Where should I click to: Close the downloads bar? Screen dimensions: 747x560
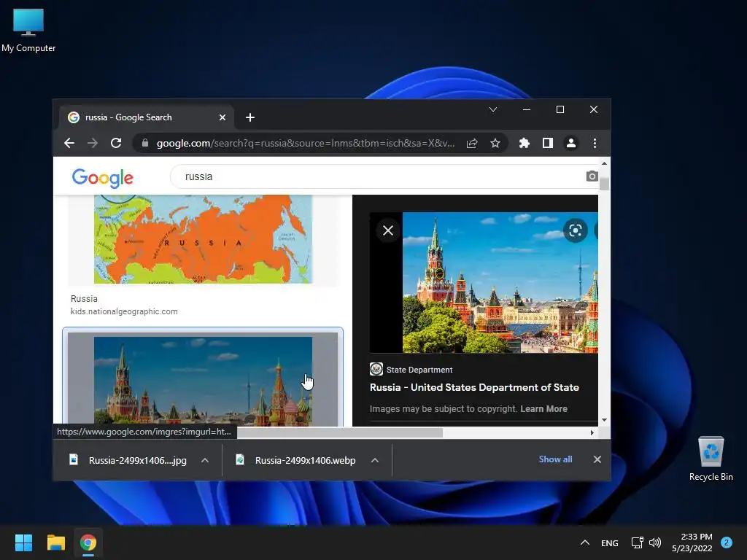(597, 459)
